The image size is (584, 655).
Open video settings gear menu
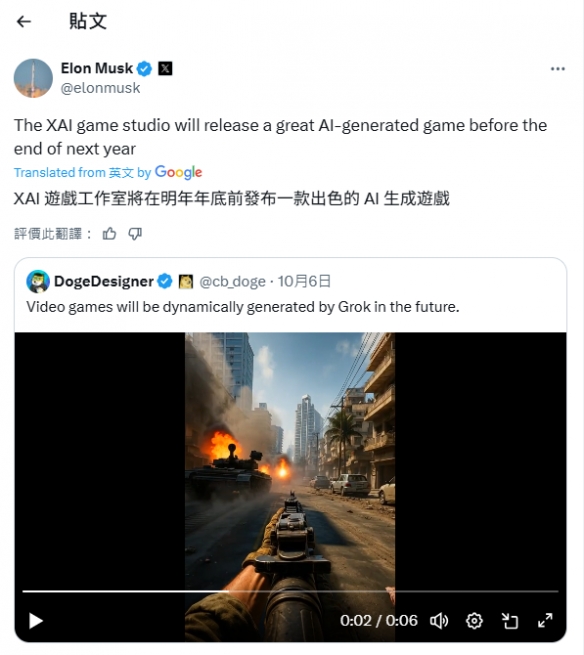[474, 621]
